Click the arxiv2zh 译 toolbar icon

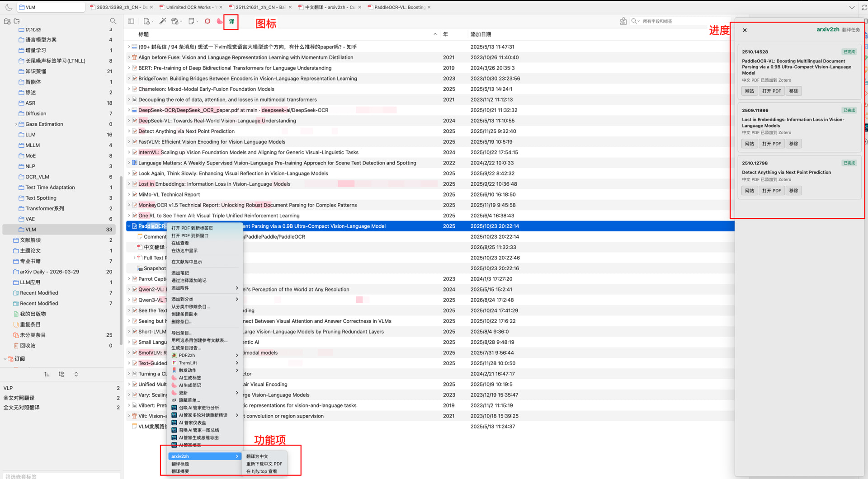coord(231,21)
